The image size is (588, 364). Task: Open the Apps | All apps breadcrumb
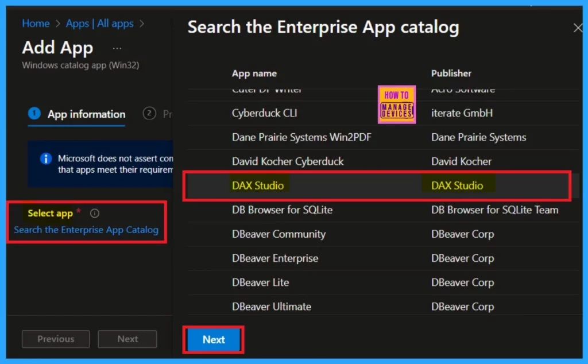100,23
